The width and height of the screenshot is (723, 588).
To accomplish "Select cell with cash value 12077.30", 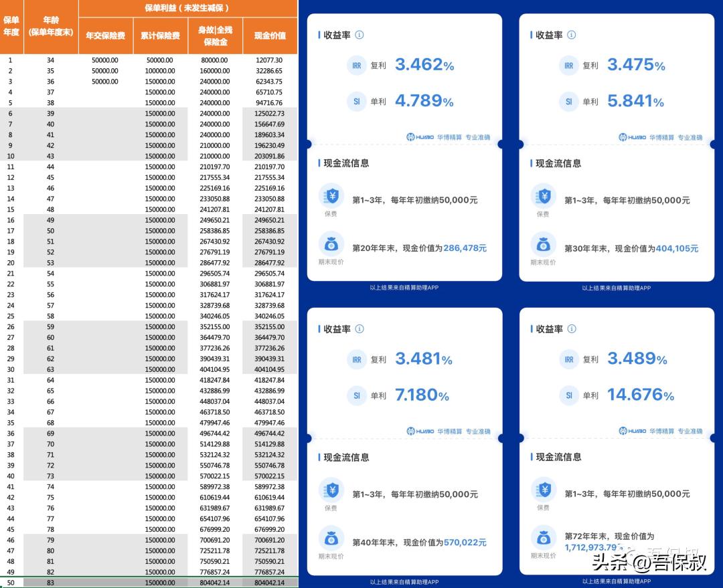I will point(270,60).
